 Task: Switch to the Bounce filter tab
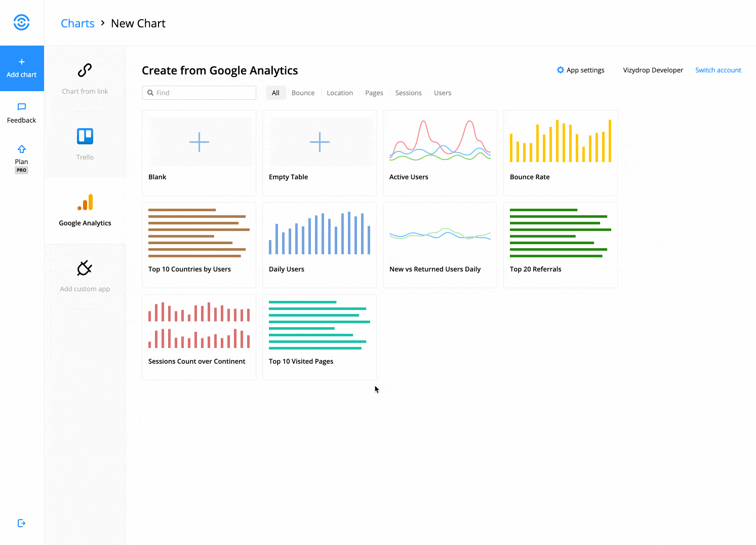coord(303,93)
